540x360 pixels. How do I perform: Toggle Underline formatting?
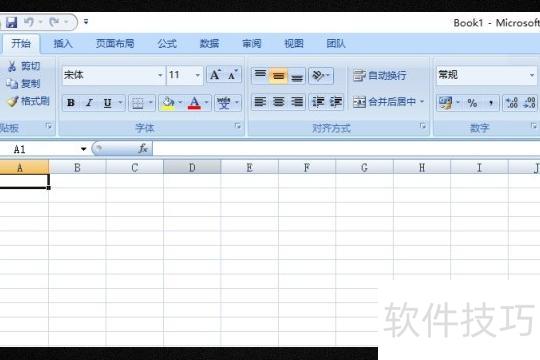(107, 103)
